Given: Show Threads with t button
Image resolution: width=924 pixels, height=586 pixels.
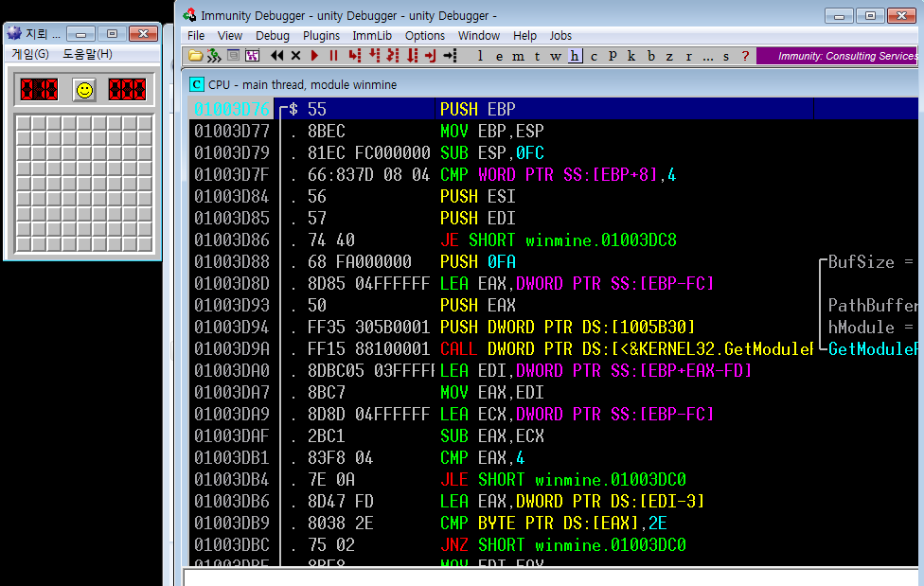Looking at the screenshot, I should tap(537, 56).
